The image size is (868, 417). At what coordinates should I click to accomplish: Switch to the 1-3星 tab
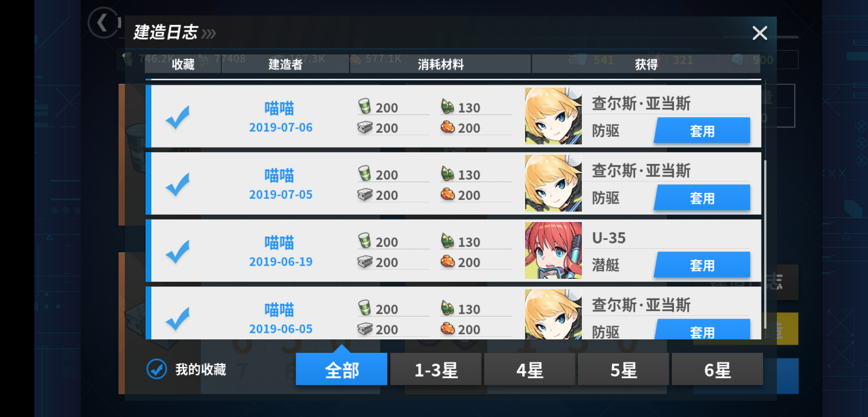(436, 369)
